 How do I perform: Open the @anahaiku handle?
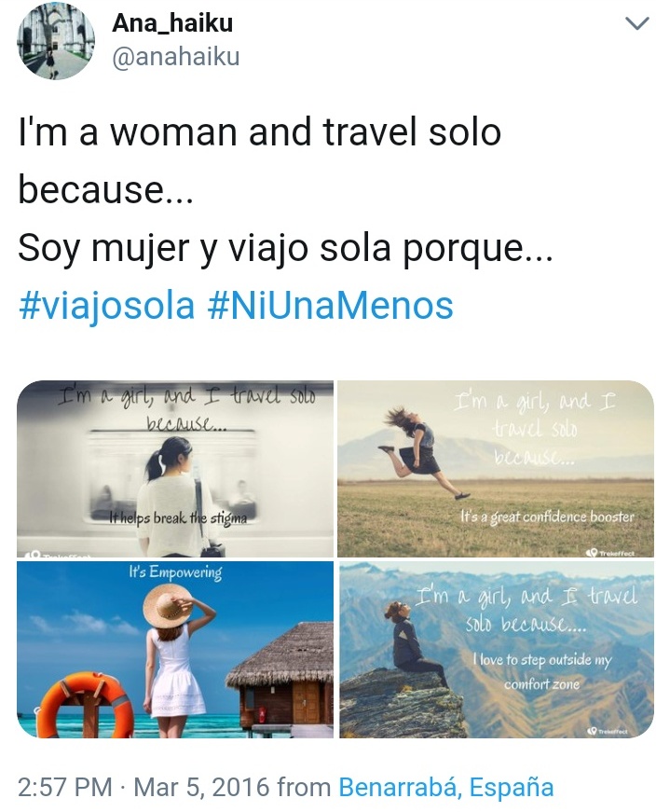(x=176, y=57)
